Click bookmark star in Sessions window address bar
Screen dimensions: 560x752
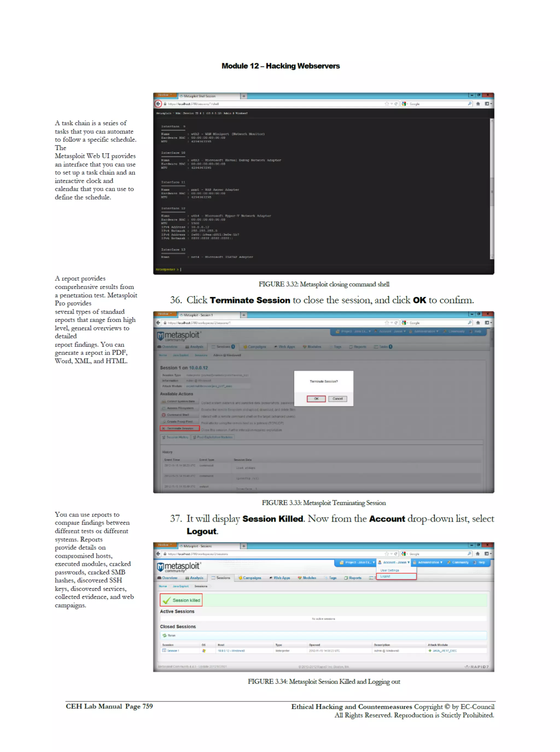tap(386, 554)
